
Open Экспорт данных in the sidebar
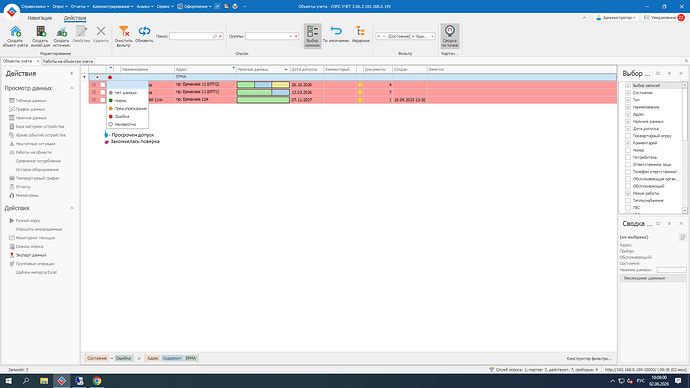coord(31,255)
